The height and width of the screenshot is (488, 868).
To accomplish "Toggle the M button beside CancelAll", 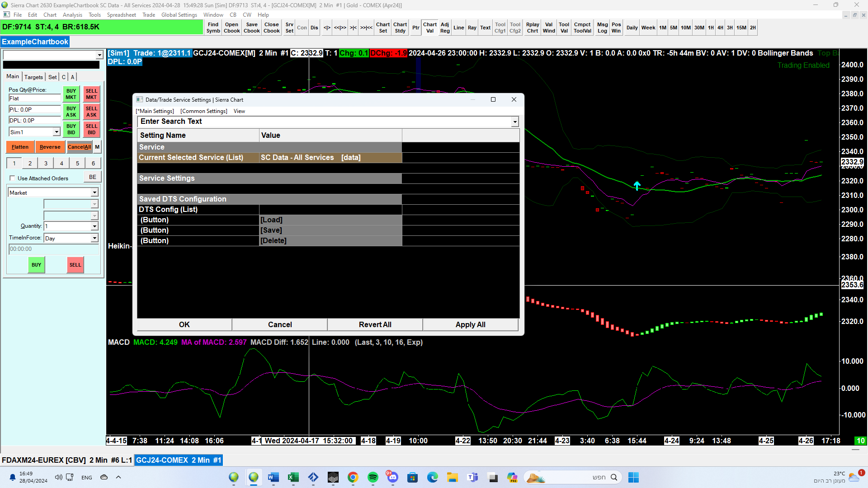I will click(x=97, y=147).
